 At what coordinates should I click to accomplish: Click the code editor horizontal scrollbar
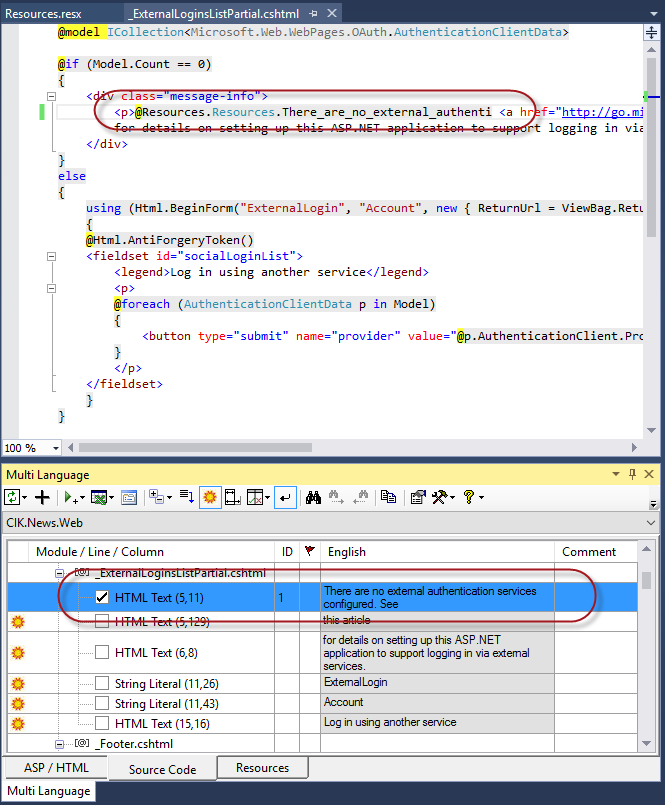[350, 448]
